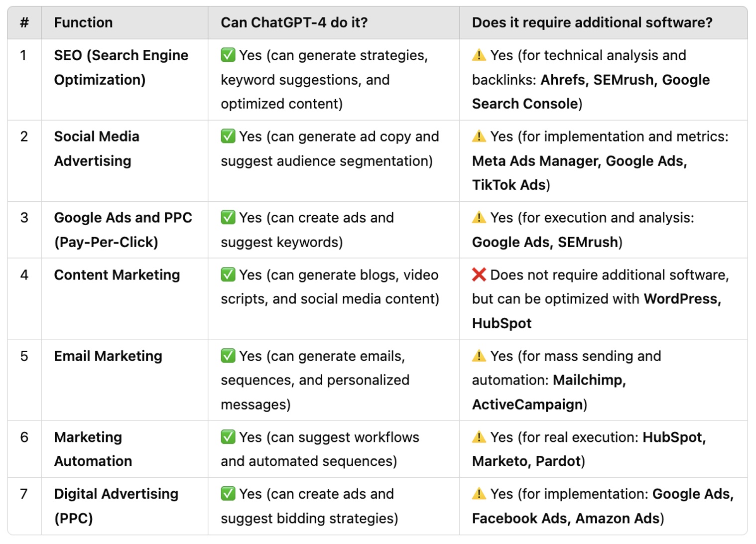Click the green checkmark in the SEO row

[228, 55]
